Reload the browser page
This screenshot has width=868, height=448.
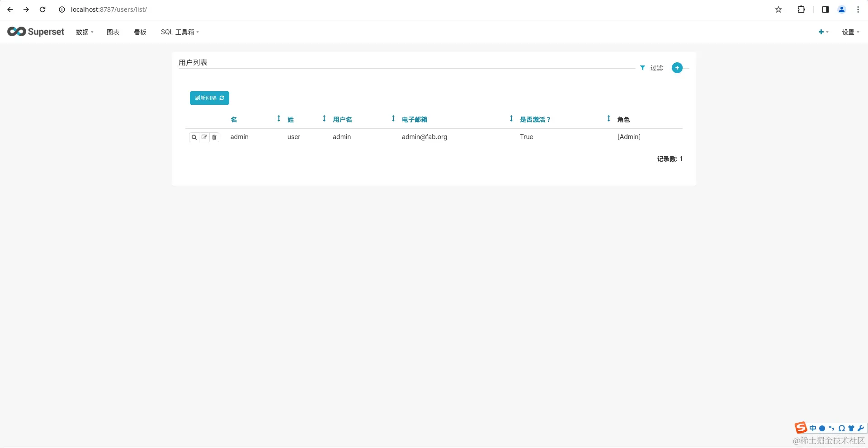pos(42,9)
